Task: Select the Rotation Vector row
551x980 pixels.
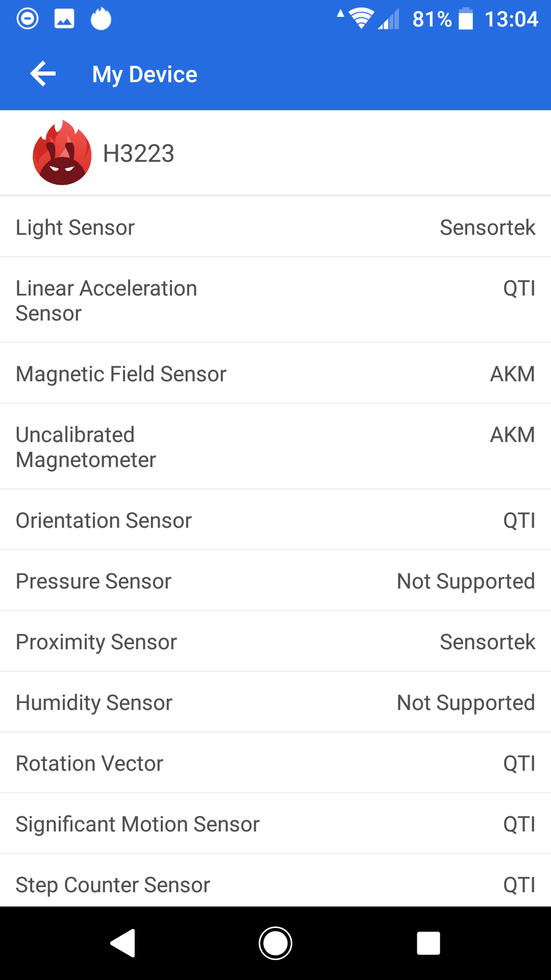Action: 275,763
